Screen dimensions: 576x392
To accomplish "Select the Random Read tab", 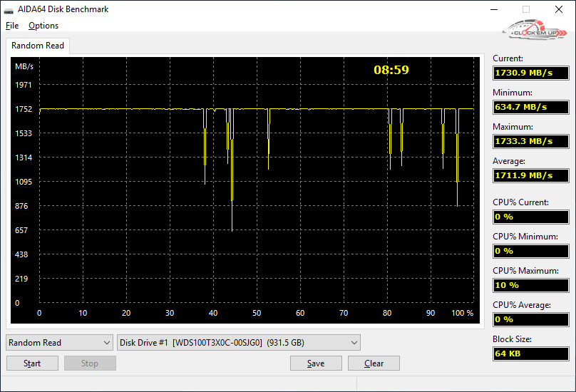I will [38, 46].
